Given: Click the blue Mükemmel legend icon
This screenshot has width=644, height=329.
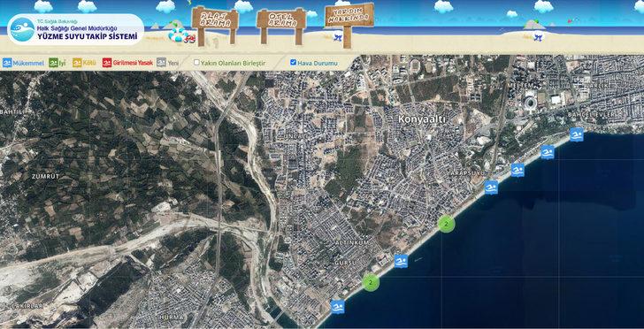Looking at the screenshot, I should 7,63.
